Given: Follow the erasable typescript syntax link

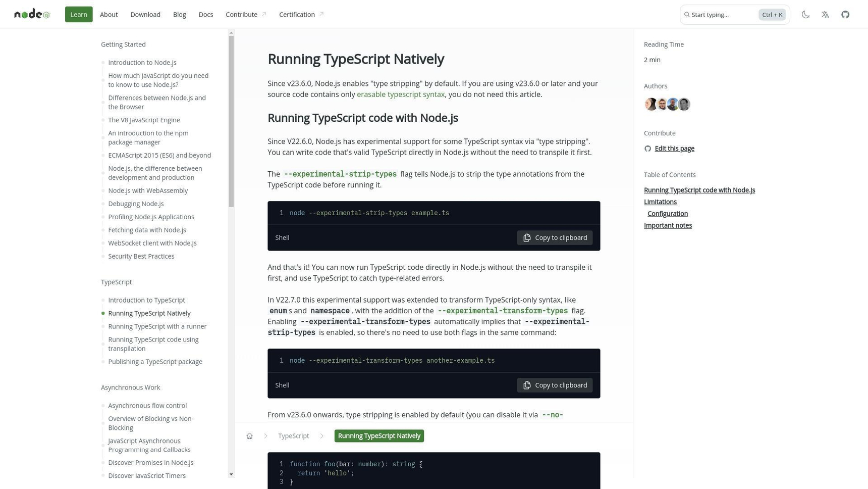Looking at the screenshot, I should pos(401,94).
